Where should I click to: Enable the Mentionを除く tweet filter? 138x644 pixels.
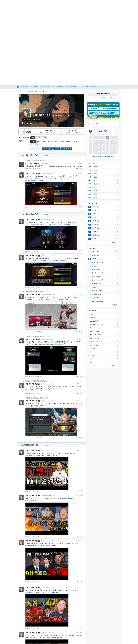(52, 141)
